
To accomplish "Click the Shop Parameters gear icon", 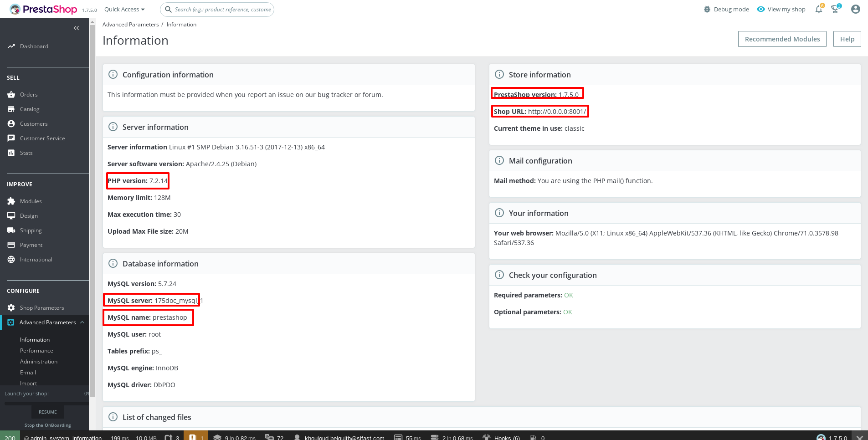I will (11, 308).
